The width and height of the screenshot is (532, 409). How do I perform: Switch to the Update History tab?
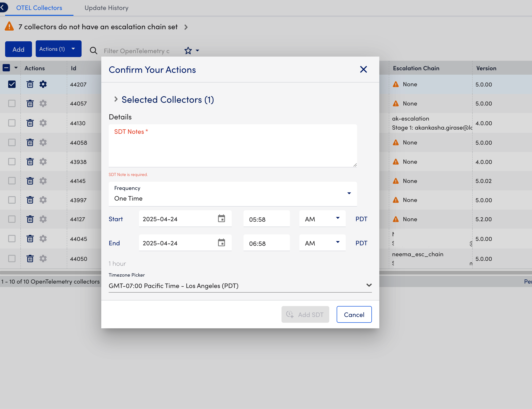106,8
